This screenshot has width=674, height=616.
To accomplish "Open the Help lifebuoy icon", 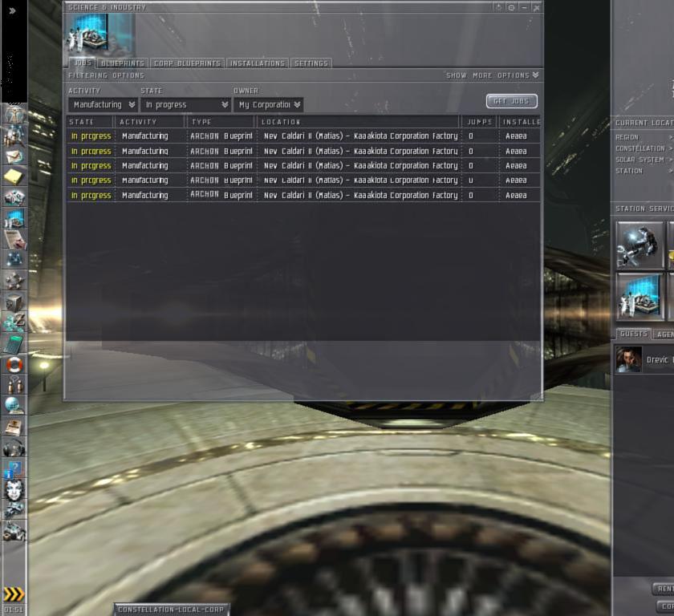I will click(x=14, y=364).
